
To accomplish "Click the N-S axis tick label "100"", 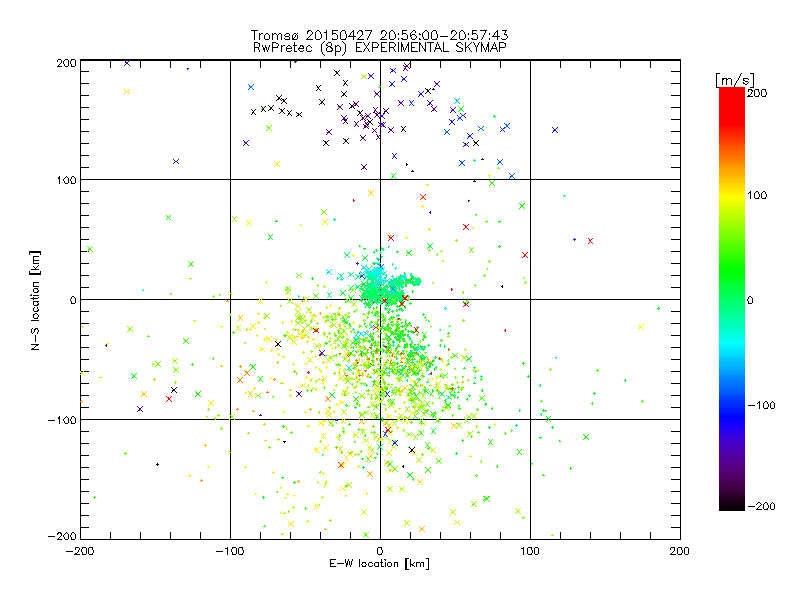I will [x=66, y=180].
